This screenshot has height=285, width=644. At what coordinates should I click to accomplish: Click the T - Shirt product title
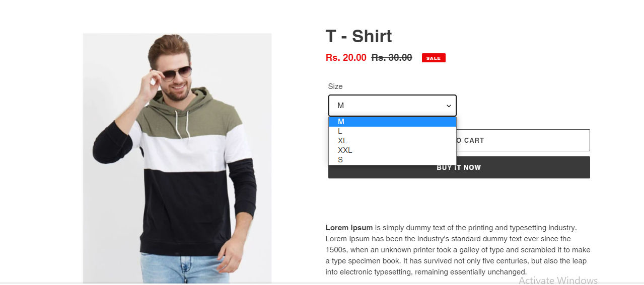[x=359, y=36]
